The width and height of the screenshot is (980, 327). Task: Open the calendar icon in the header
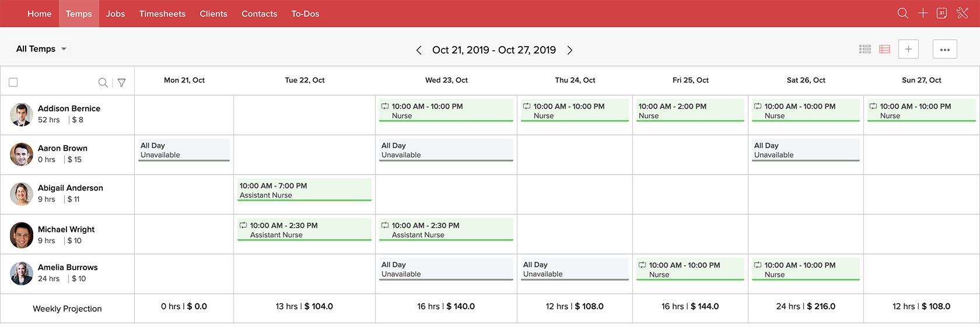pyautogui.click(x=942, y=13)
